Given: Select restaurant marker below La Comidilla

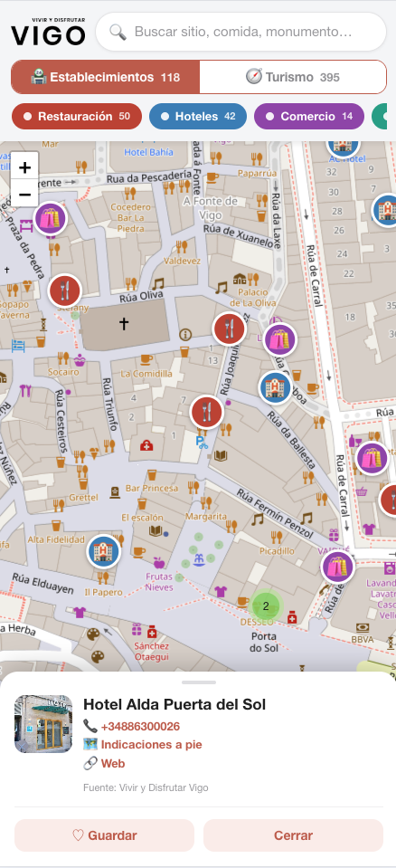Looking at the screenshot, I should 206,412.
